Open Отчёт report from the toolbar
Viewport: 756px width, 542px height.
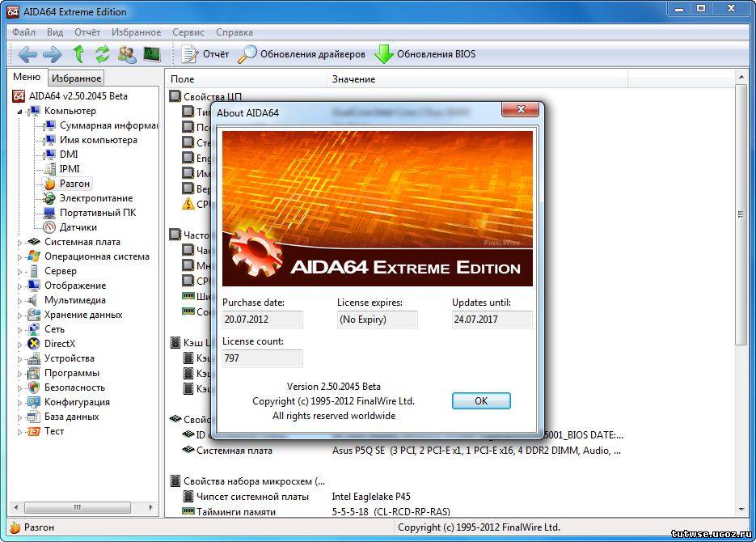pos(205,54)
